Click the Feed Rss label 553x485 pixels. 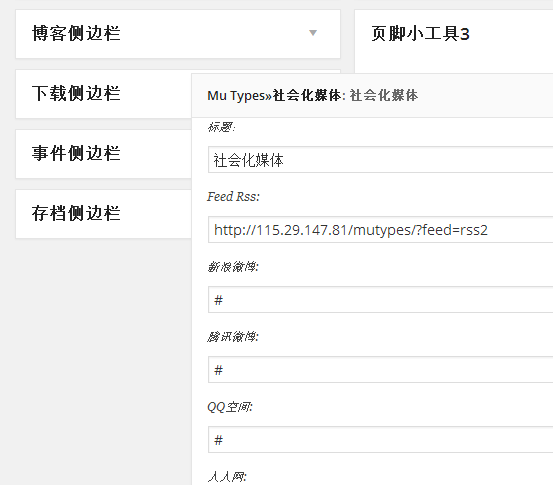(x=233, y=196)
